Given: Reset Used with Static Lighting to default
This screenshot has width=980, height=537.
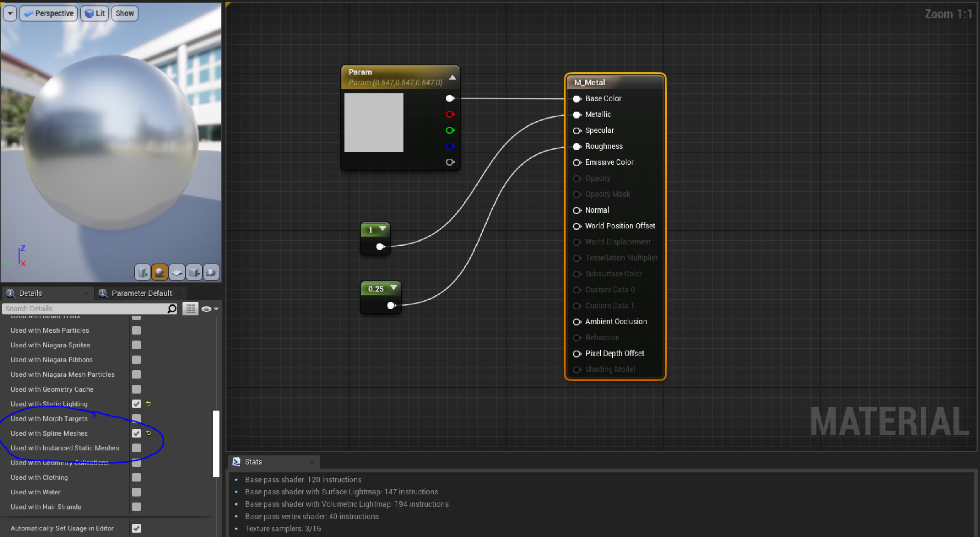Looking at the screenshot, I should 148,404.
